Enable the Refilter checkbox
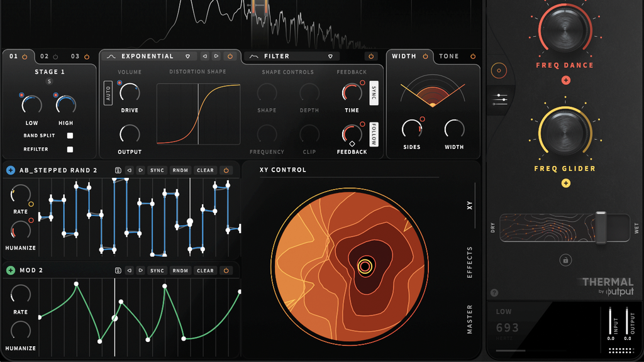Image resolution: width=644 pixels, height=362 pixels. click(x=70, y=150)
